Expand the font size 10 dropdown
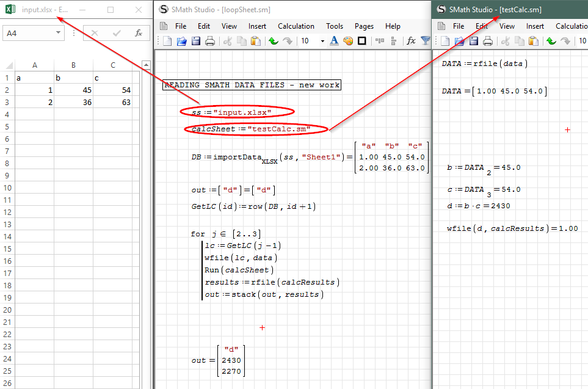The height and width of the screenshot is (389, 588). 322,41
